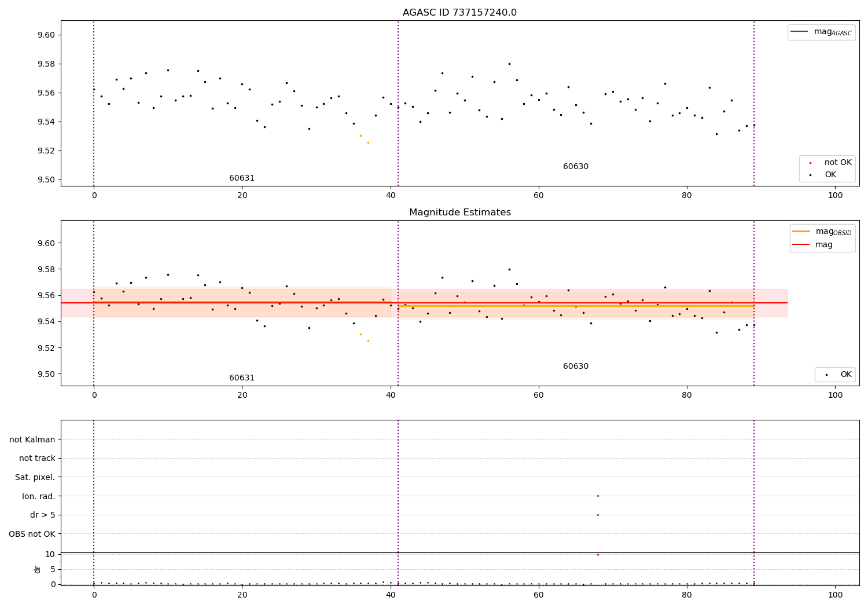Viewport: 868px width, 608px height.
Task: Click the Ion. rad. flag point at index 68
Action: 598,496
